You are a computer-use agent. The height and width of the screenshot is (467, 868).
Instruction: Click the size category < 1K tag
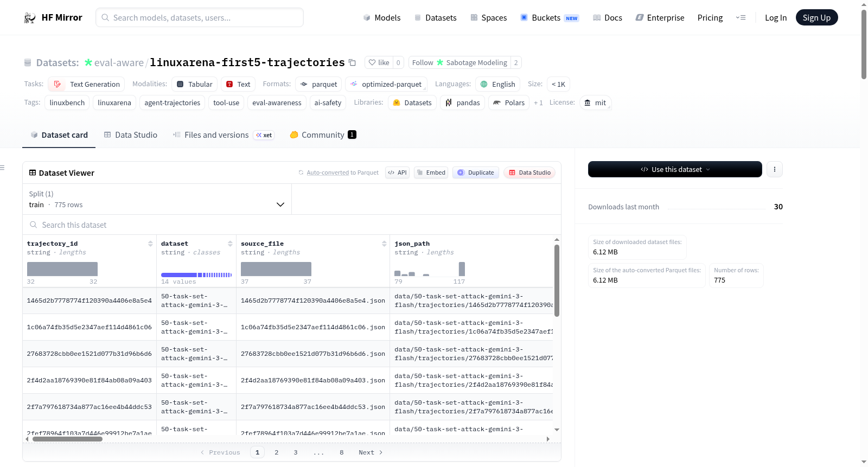[558, 84]
